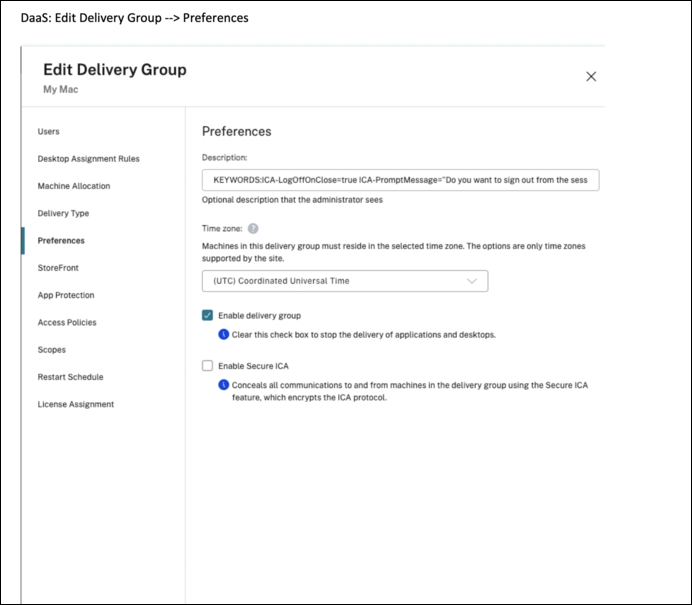Screen dimensions: 692x605
Task: Open the Users section
Action: [48, 132]
